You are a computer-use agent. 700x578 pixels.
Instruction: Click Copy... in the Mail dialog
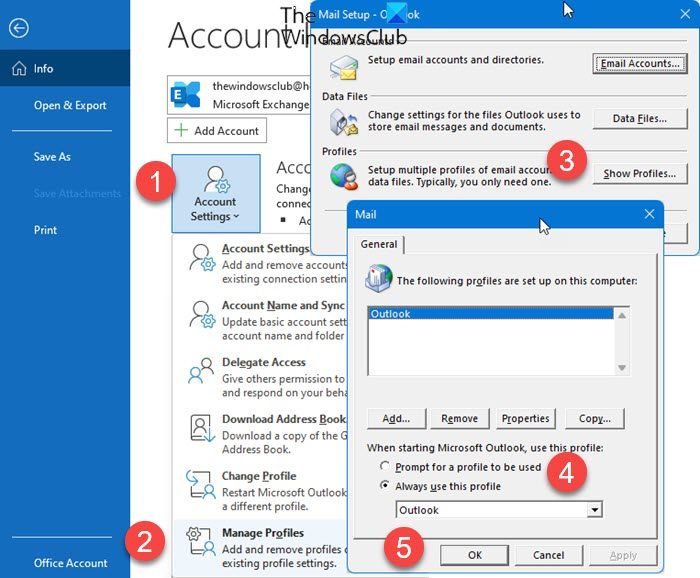(595, 418)
